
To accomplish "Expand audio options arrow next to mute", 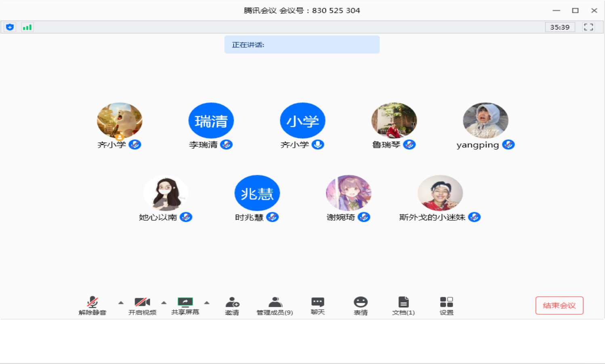I will (x=121, y=303).
